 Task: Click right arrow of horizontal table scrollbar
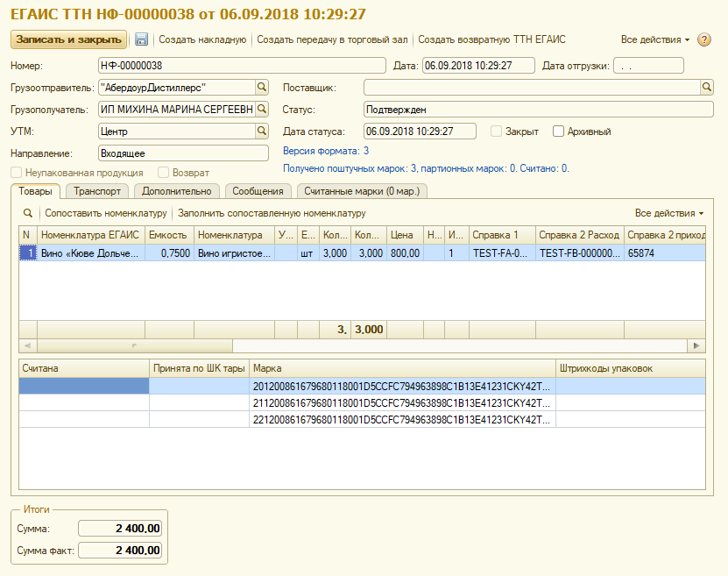pos(696,345)
